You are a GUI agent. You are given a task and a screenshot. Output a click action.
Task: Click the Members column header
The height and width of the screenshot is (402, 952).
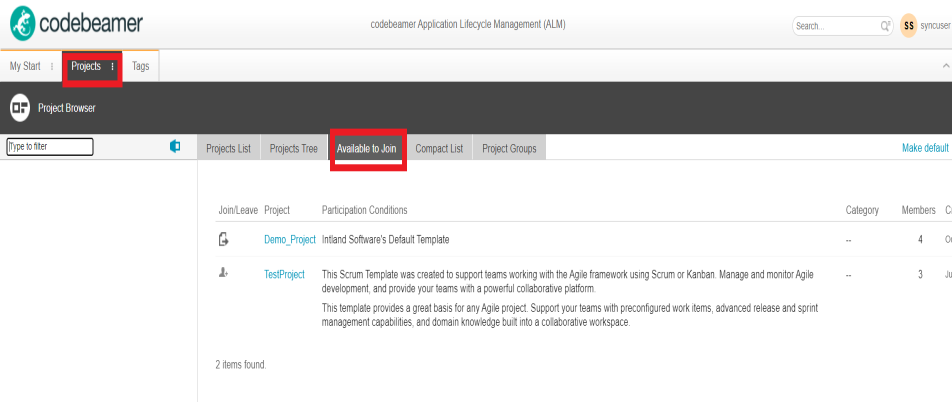[x=917, y=210]
